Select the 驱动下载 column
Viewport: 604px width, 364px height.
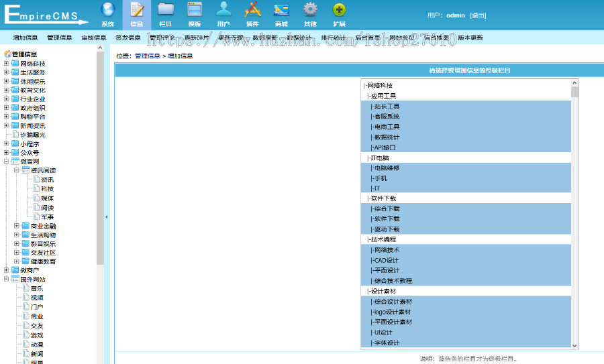click(466, 229)
